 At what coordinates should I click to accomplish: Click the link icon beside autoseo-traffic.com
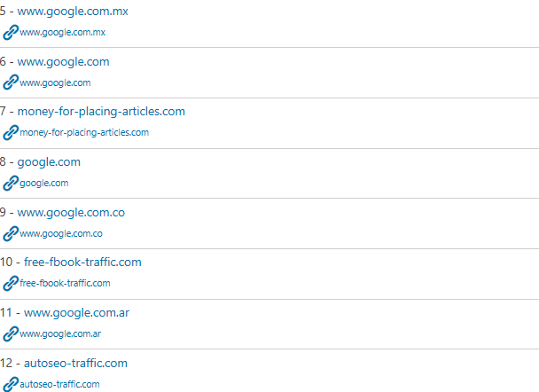pyautogui.click(x=11, y=384)
